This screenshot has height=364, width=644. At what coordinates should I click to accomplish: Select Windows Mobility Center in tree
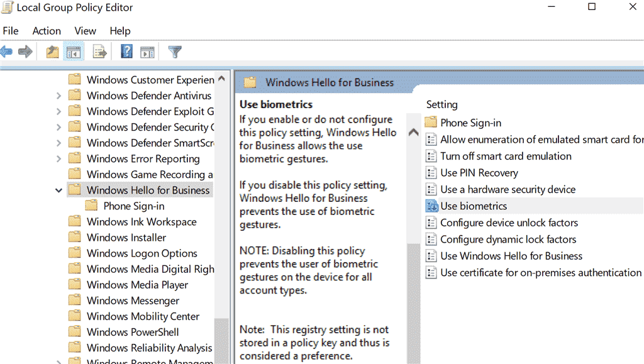(143, 316)
